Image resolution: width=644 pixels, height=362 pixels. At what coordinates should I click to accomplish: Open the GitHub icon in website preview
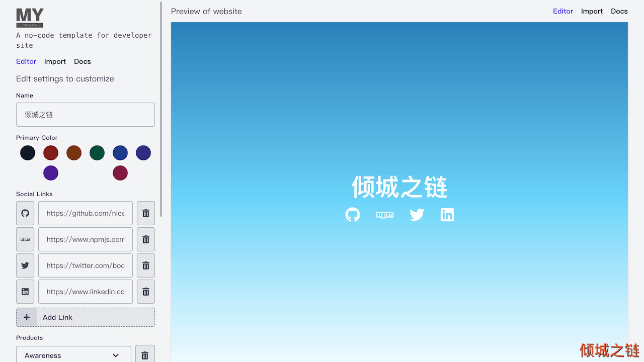(x=353, y=215)
